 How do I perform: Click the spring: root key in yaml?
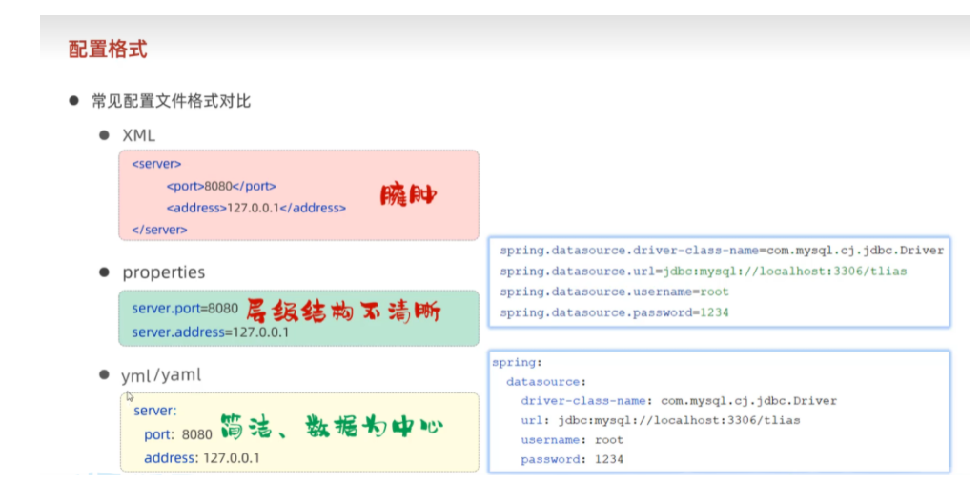[517, 362]
